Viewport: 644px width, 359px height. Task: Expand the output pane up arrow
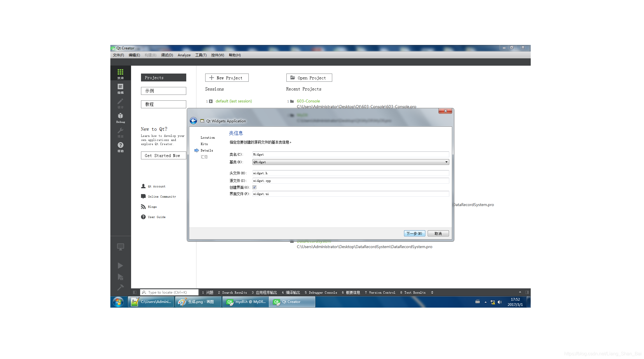click(x=520, y=292)
